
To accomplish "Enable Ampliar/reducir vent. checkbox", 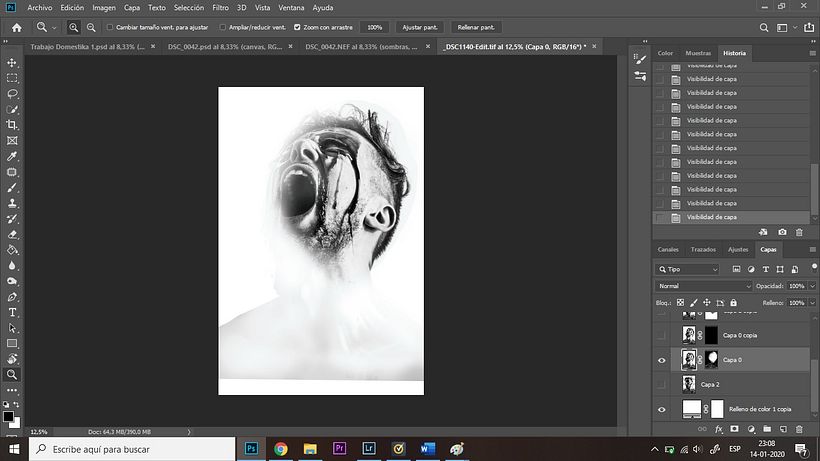I will click(223, 27).
